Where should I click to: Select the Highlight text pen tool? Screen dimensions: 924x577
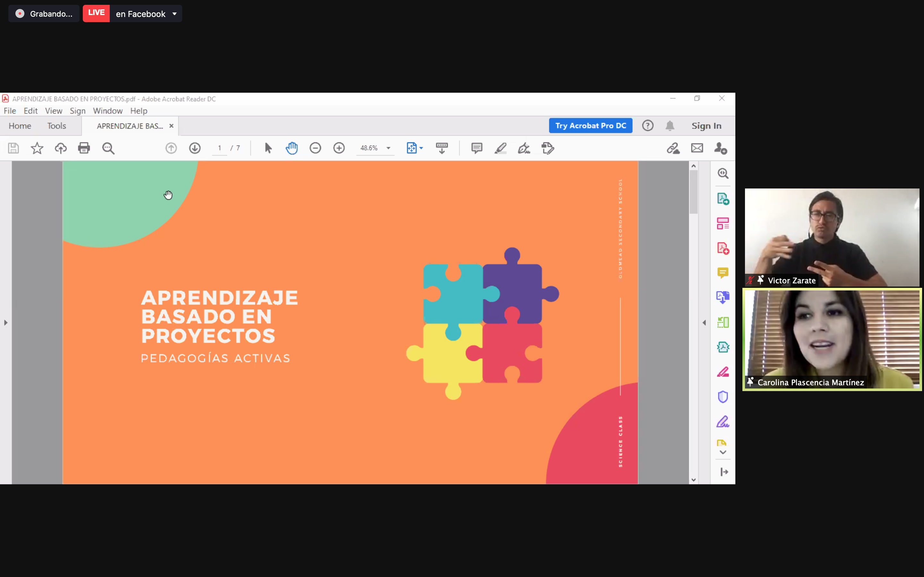[500, 148]
